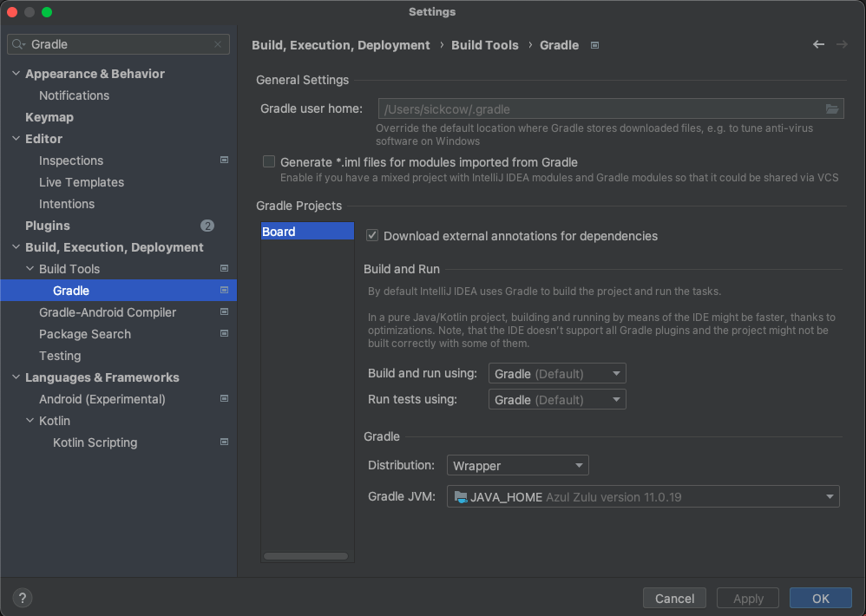Click project icon on Android (Experimental) row
This screenshot has width=866, height=616.
(224, 398)
